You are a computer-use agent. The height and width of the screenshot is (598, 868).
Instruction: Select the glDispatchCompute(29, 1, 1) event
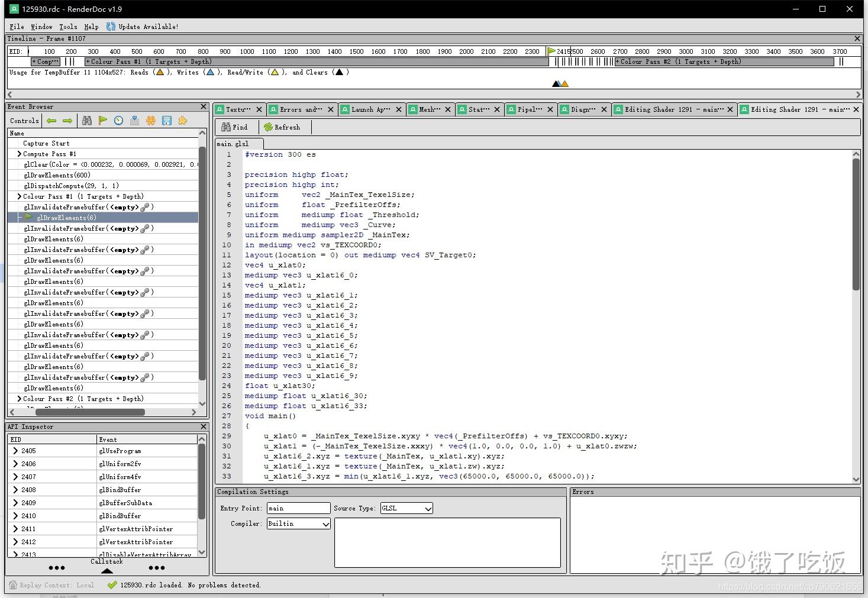[71, 186]
